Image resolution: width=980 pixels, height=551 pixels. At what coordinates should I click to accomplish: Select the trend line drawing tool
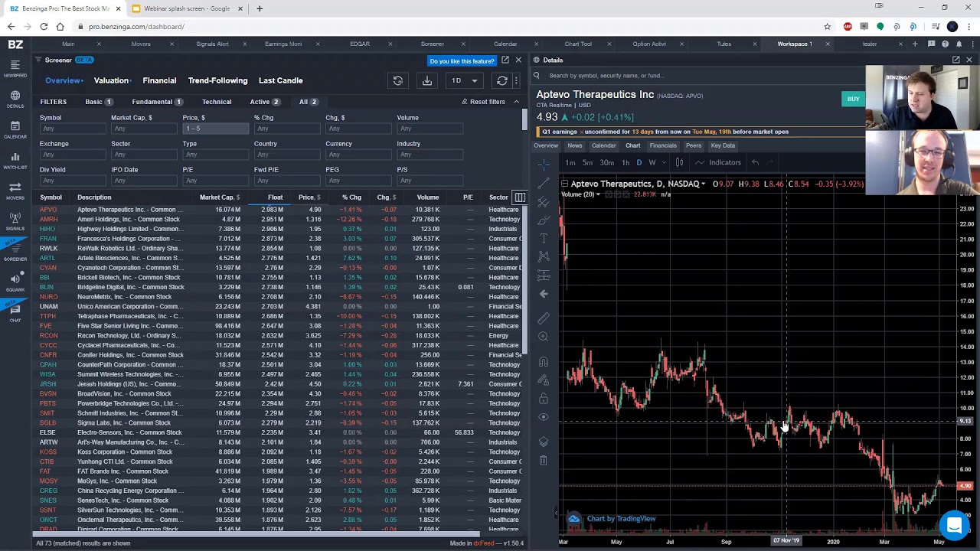click(x=544, y=183)
